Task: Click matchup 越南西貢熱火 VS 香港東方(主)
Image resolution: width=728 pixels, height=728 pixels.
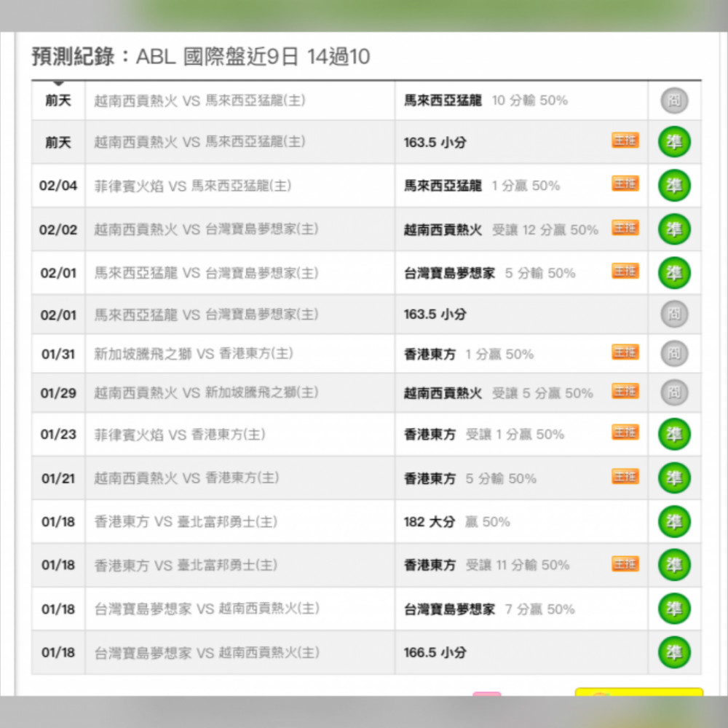Action: coord(186,478)
